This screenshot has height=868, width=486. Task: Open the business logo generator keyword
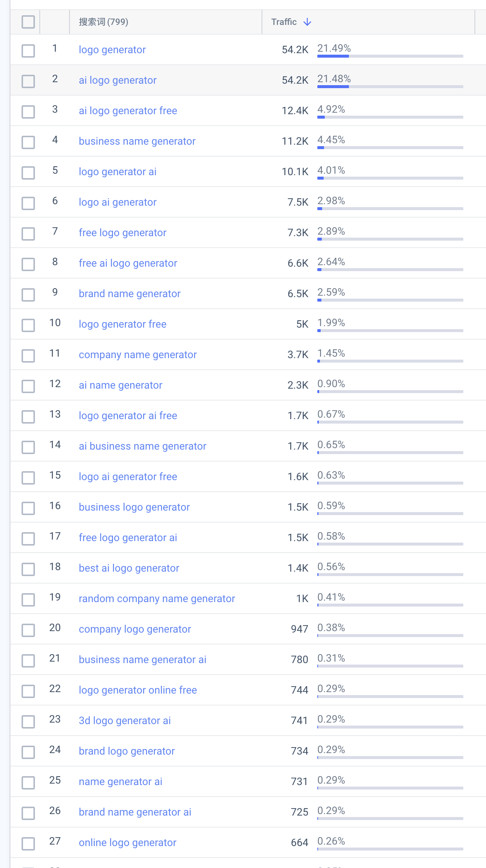[x=134, y=507]
